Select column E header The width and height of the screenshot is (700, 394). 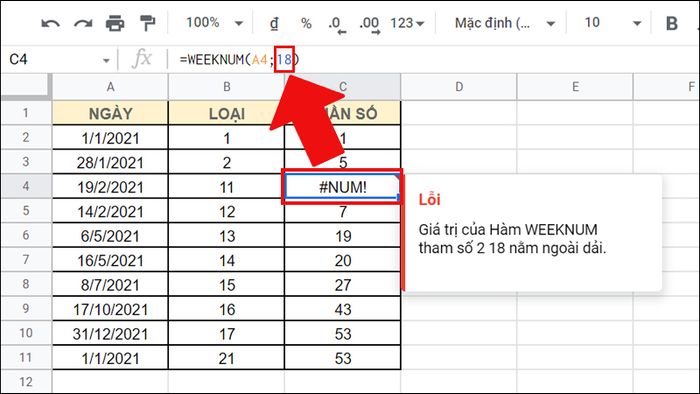[575, 87]
